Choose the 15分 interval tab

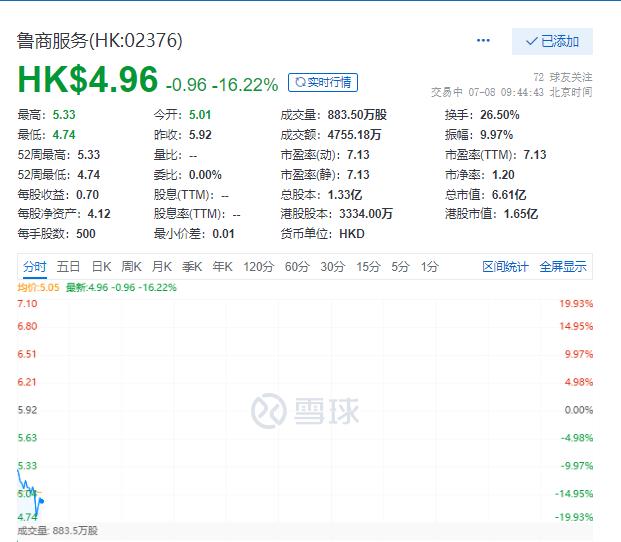368,266
